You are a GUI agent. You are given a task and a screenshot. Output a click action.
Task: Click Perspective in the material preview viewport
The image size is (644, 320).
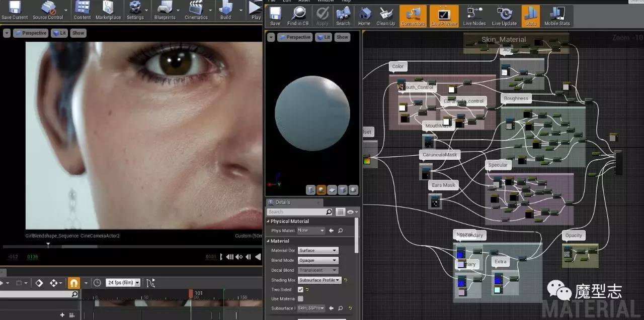pos(294,37)
